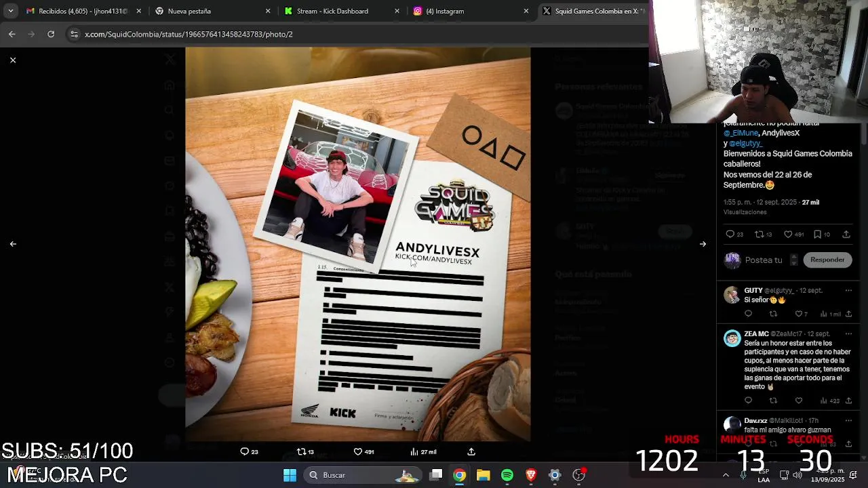Open Brave browser from the taskbar
The image size is (868, 488).
tap(531, 475)
